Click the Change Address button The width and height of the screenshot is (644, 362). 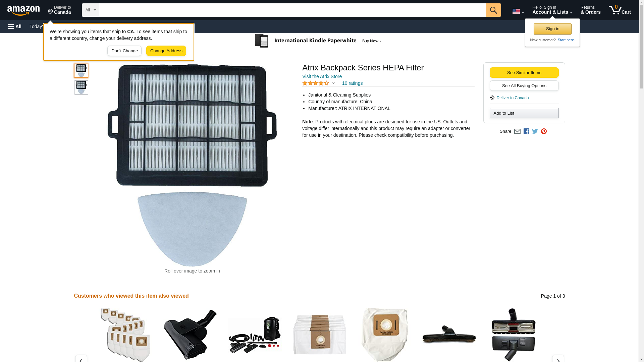tap(166, 51)
